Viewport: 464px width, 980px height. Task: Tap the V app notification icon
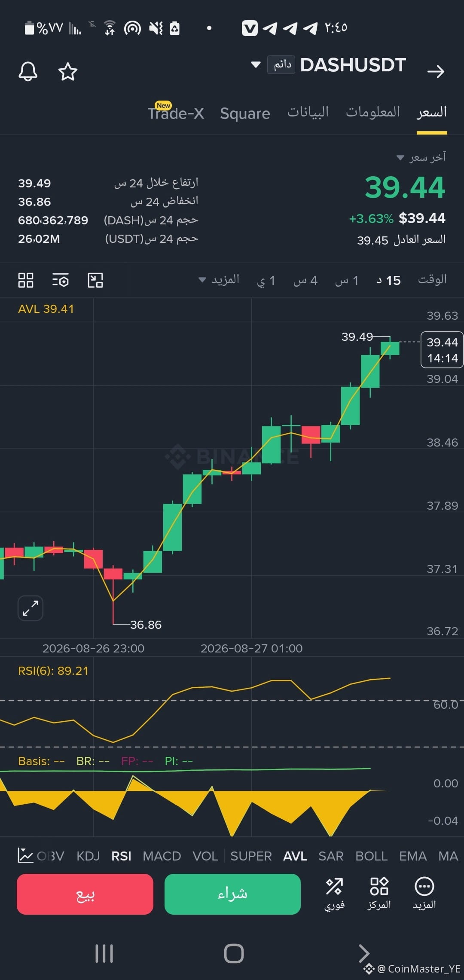coord(250,28)
